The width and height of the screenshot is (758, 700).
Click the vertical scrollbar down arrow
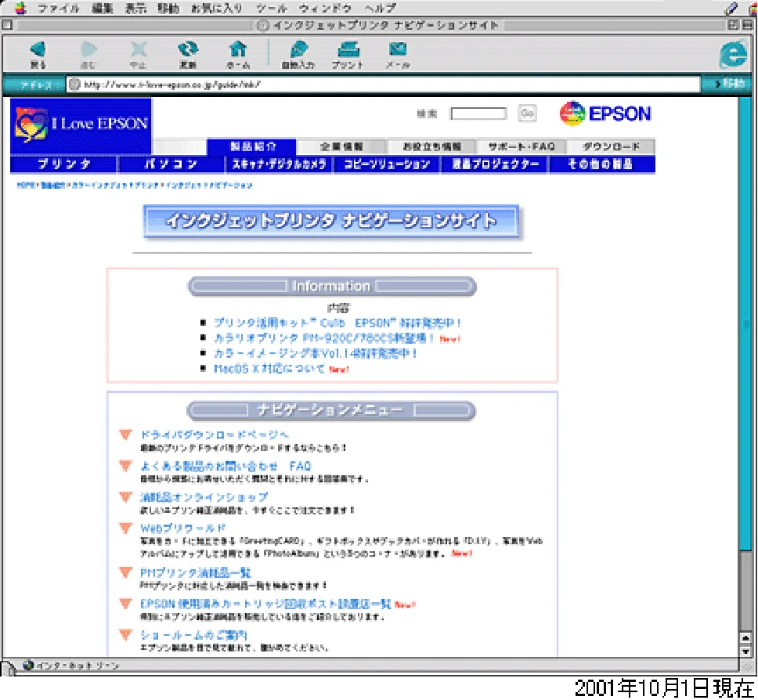pyautogui.click(x=745, y=651)
